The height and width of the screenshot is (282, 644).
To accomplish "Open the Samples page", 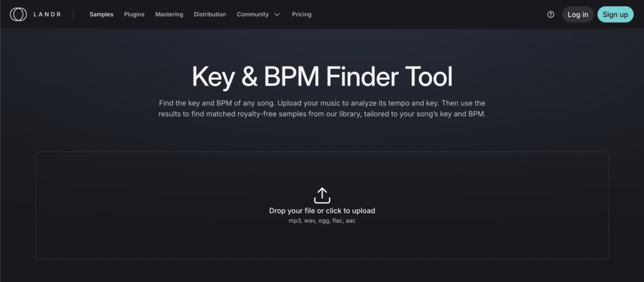I will 101,14.
